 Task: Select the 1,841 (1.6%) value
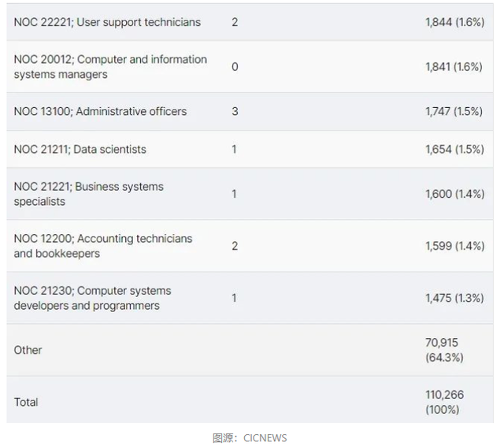454,67
